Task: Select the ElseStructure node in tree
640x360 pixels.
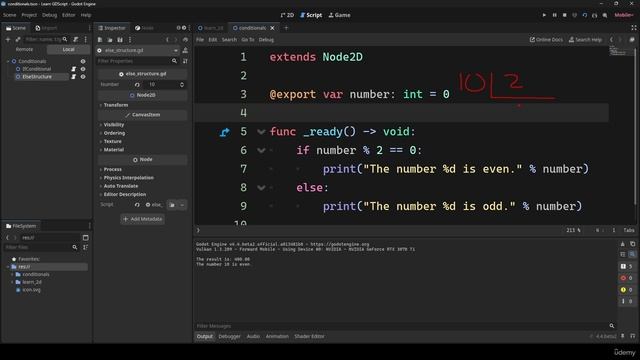Action: [37, 77]
